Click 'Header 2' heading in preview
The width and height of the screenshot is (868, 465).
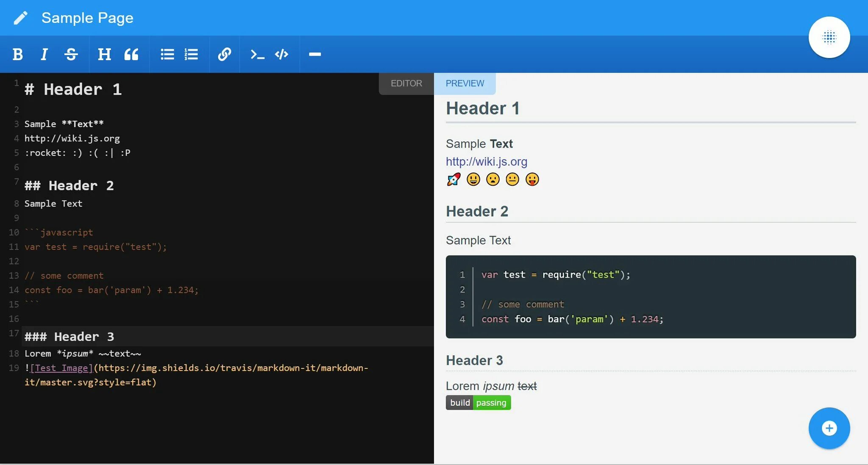coord(477,211)
